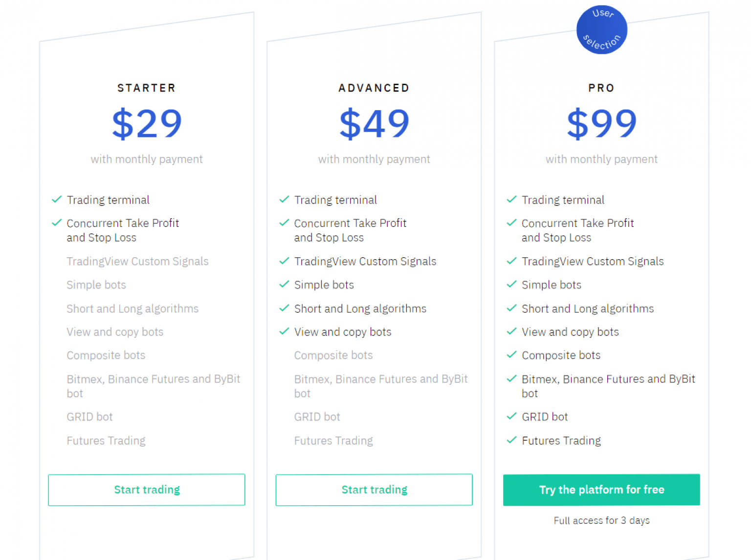Click the grayed-out Futures Trading on Starter

(x=106, y=440)
